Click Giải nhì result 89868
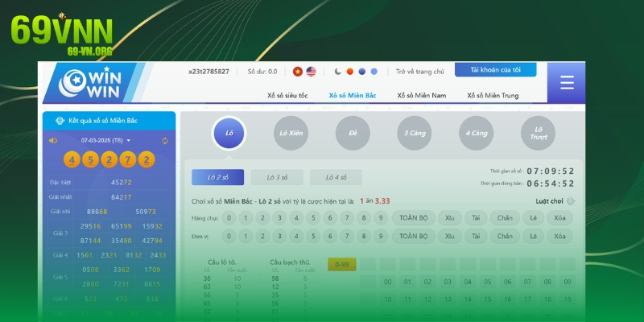644x322 pixels. click(x=97, y=212)
